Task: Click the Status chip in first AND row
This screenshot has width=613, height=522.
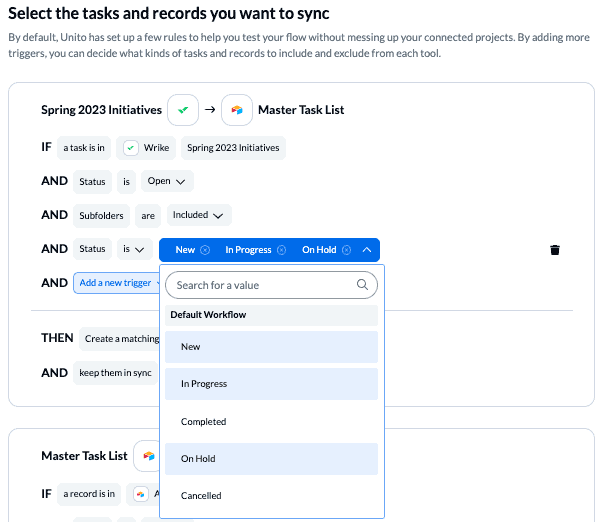Action: 92,182
